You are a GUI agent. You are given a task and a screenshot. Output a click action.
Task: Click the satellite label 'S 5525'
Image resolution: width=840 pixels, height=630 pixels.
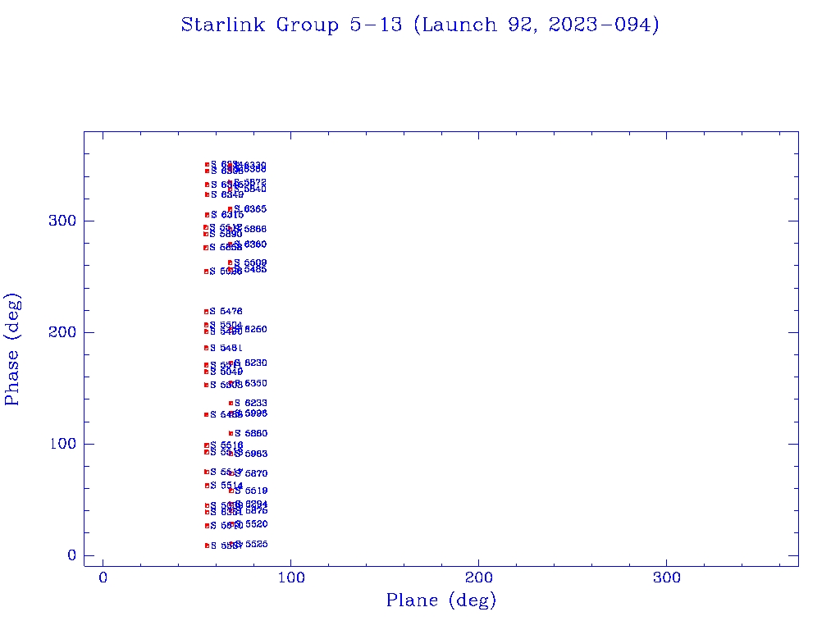coord(251,545)
